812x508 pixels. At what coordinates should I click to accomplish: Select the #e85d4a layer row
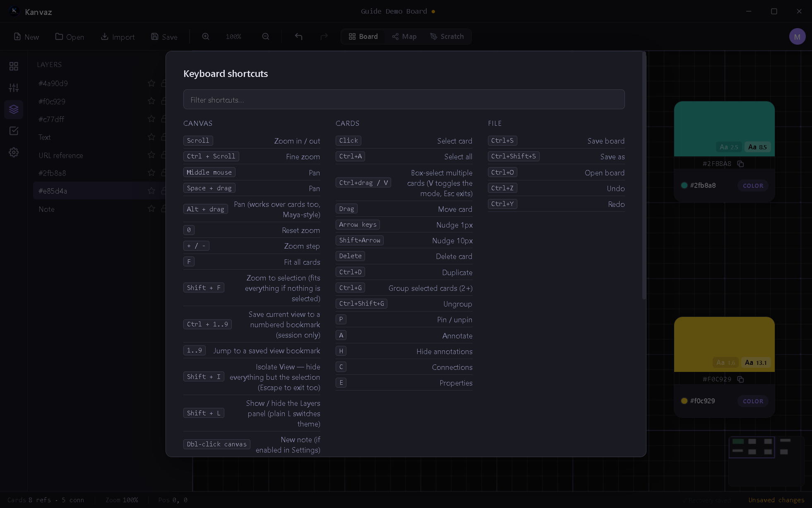tap(99, 191)
